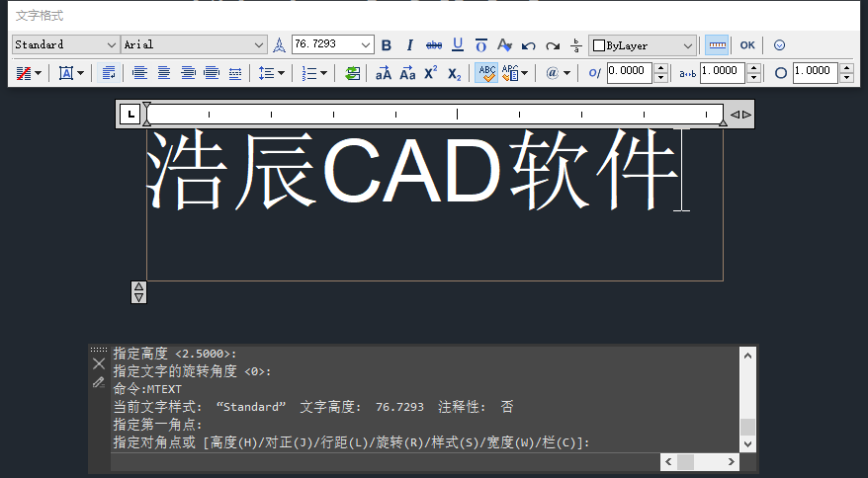Close the command line panel

click(x=99, y=363)
